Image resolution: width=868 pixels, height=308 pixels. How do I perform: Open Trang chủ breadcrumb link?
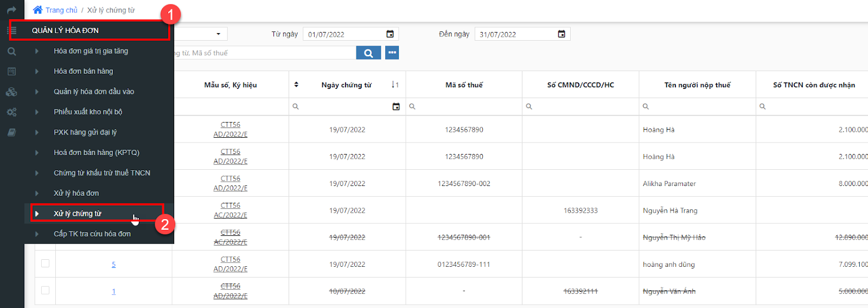click(x=61, y=10)
